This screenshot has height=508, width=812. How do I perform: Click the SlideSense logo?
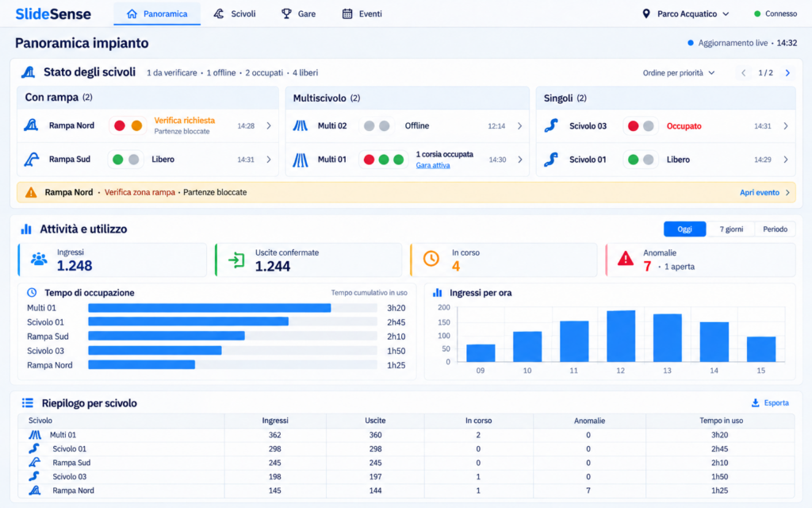tap(53, 14)
